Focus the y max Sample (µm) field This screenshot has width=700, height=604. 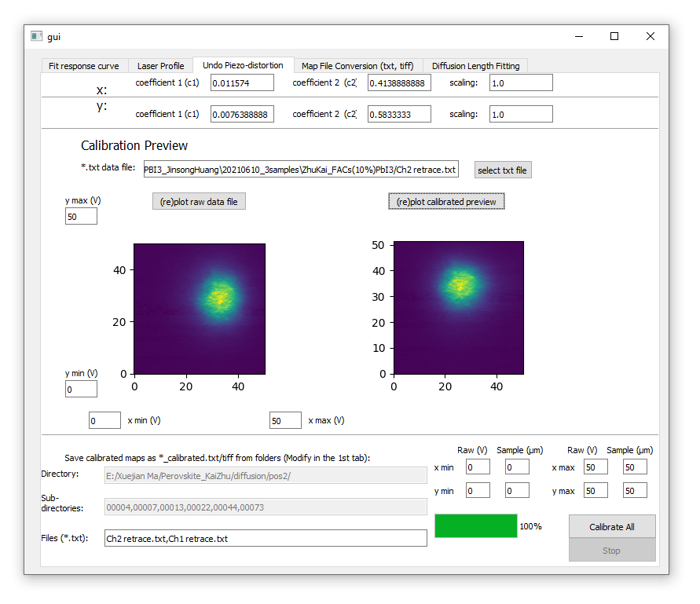[x=635, y=491]
